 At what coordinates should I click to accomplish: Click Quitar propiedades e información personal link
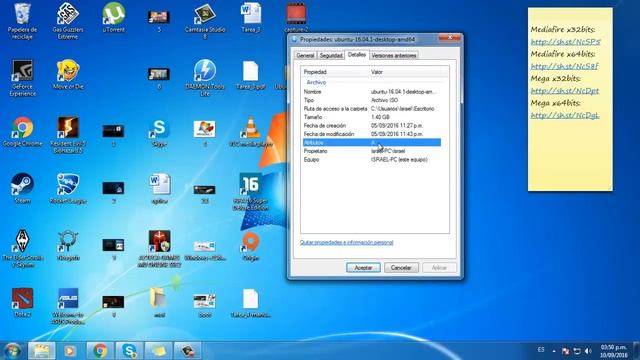(x=347, y=242)
